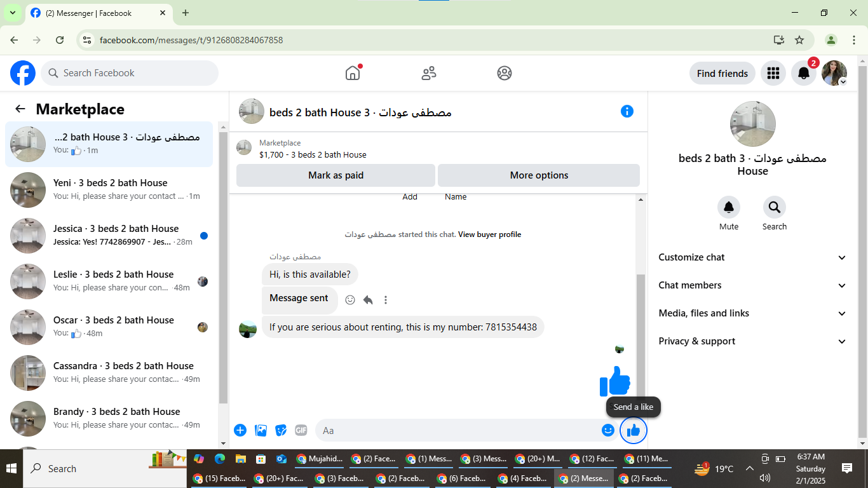Select the Messenger | Facebook browser tab
This screenshot has width=868, height=488.
[x=98, y=13]
